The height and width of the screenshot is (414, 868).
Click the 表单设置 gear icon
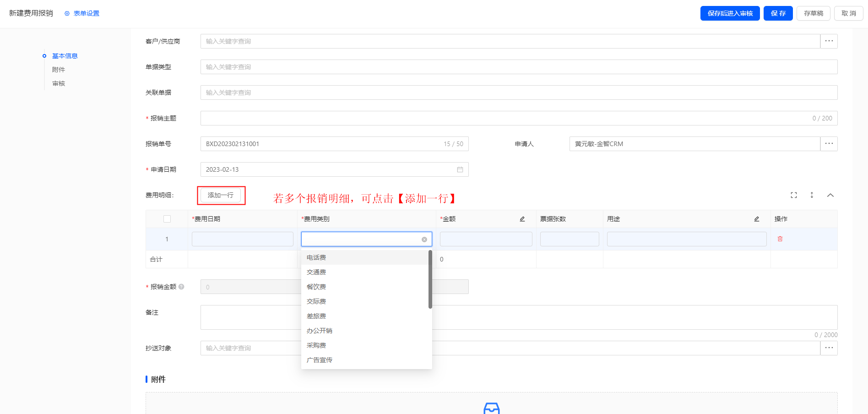pos(67,14)
